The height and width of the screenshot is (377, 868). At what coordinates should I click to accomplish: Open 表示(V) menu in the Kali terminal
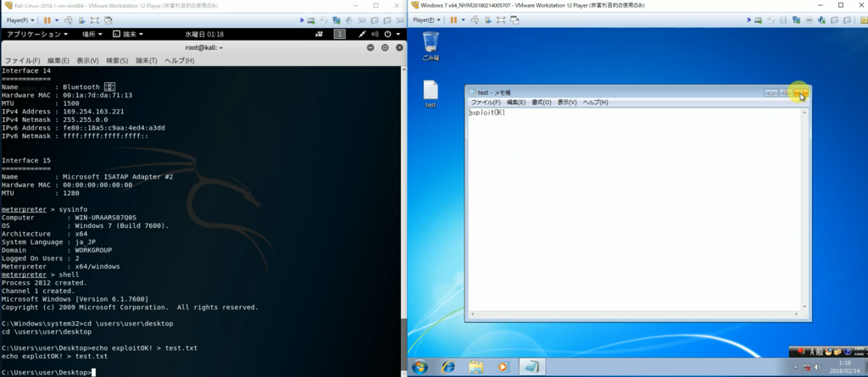click(87, 60)
